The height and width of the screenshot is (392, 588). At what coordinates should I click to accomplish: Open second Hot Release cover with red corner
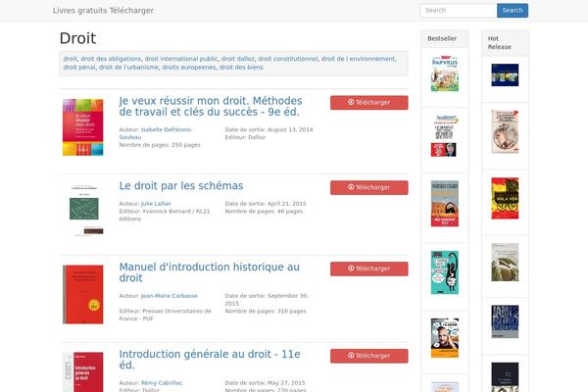pyautogui.click(x=505, y=131)
